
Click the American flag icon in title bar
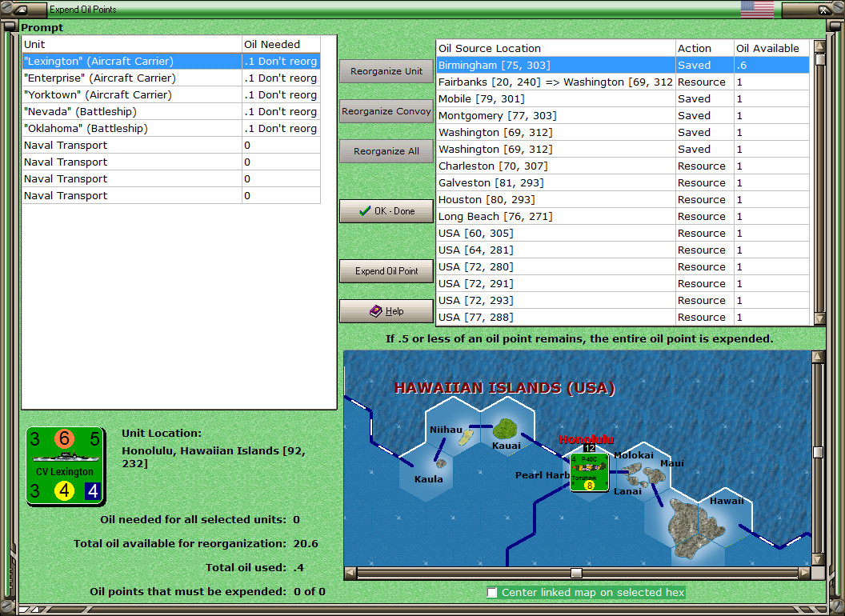tap(757, 9)
